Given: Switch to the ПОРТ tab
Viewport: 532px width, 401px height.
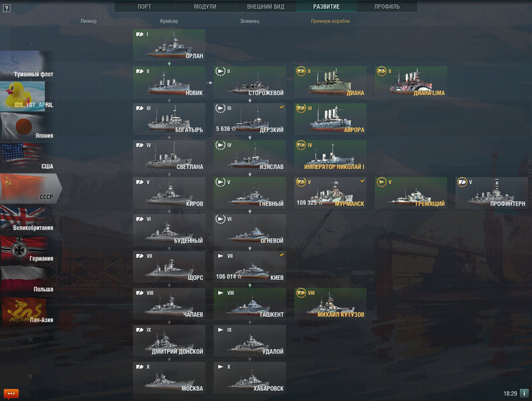Looking at the screenshot, I should [144, 7].
